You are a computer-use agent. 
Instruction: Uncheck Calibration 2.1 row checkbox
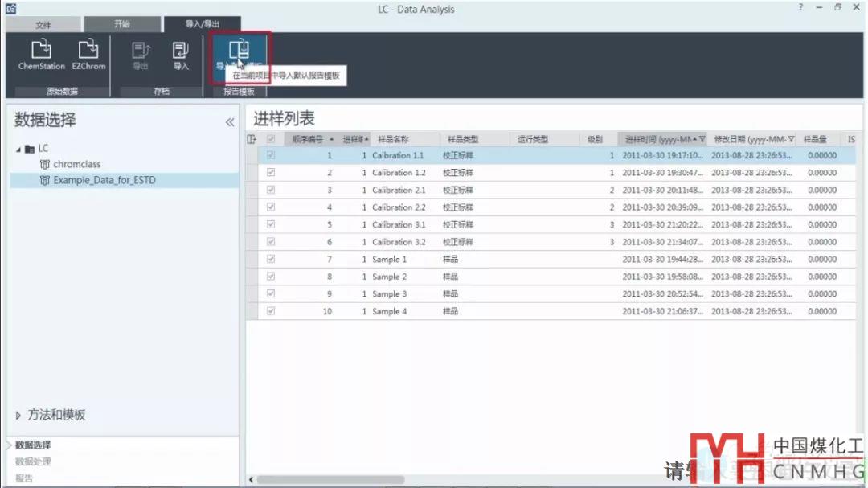tap(271, 190)
